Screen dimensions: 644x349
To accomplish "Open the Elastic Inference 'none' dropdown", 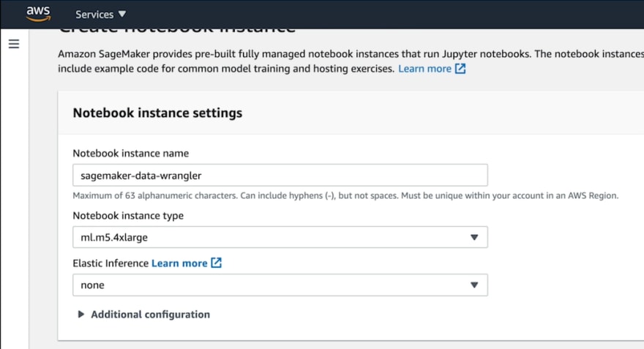I will (280, 285).
